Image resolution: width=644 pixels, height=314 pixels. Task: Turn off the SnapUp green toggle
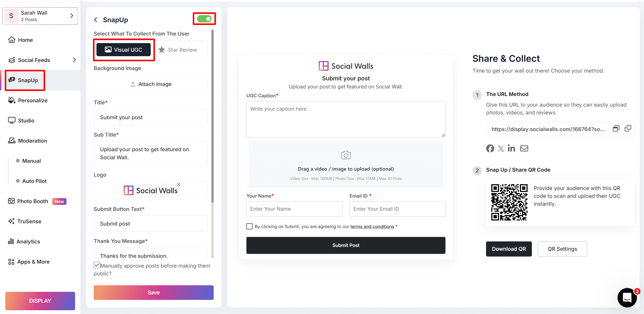click(x=204, y=19)
